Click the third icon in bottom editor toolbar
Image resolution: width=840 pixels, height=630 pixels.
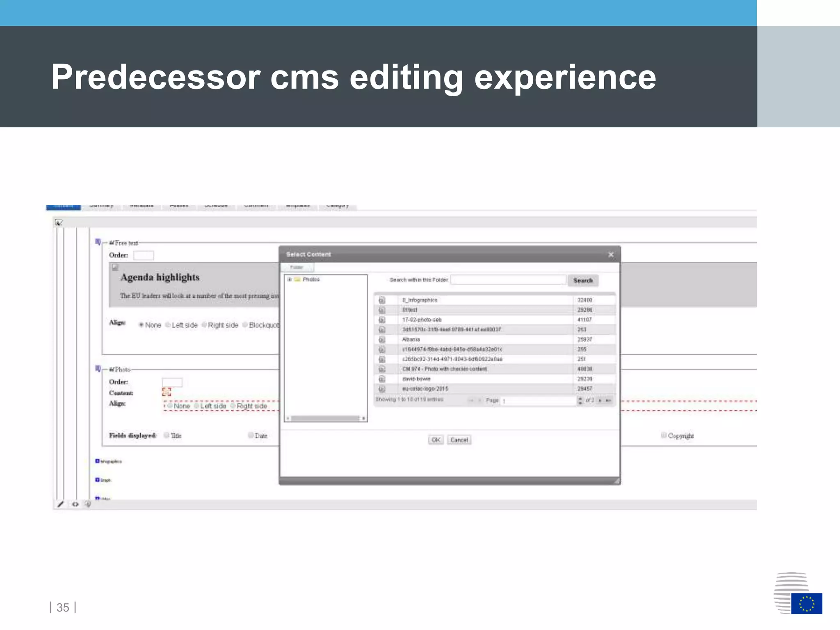88,504
